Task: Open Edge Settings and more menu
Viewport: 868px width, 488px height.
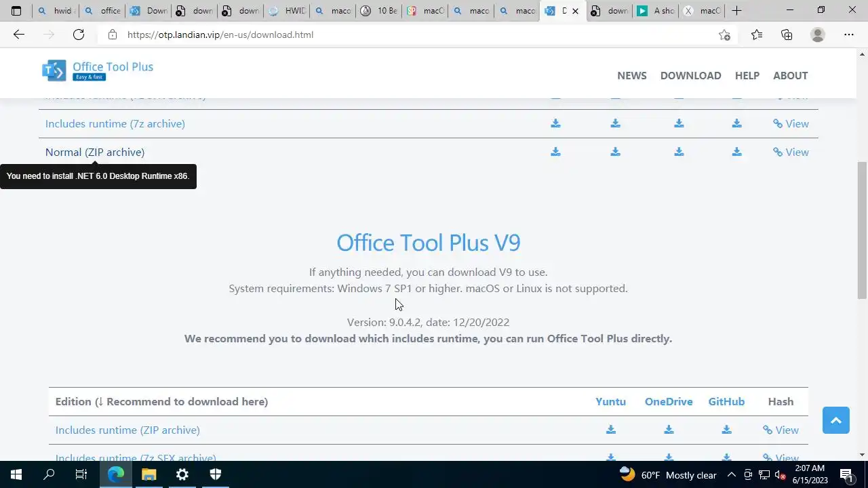Action: (849, 35)
